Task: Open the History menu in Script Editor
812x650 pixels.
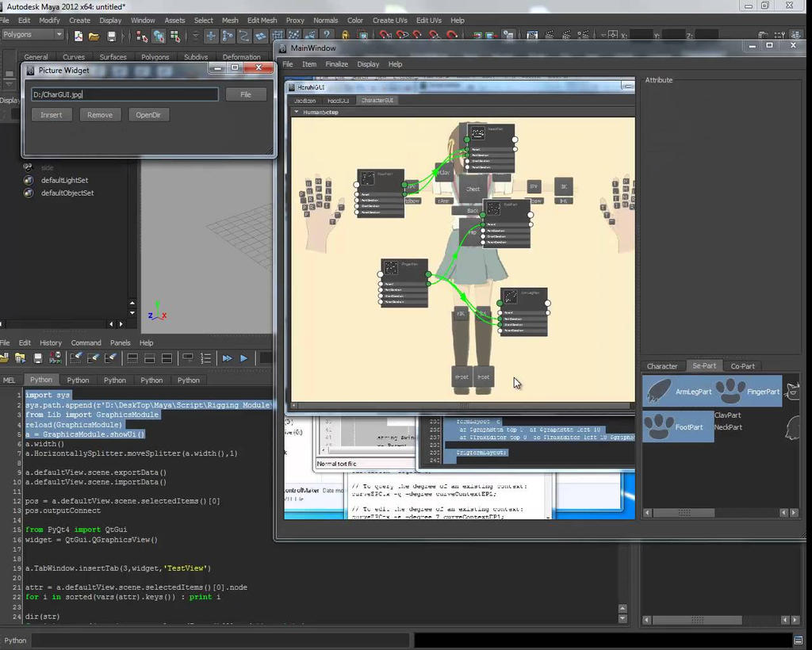Action: (50, 342)
